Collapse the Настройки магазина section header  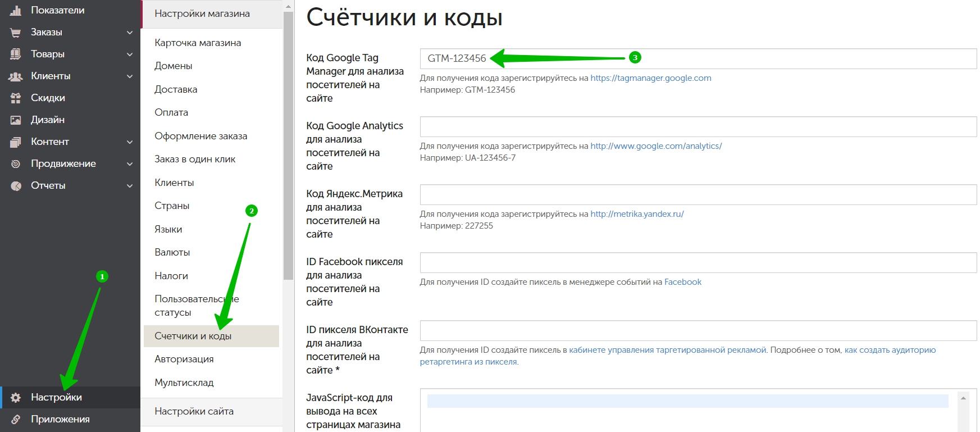point(211,14)
